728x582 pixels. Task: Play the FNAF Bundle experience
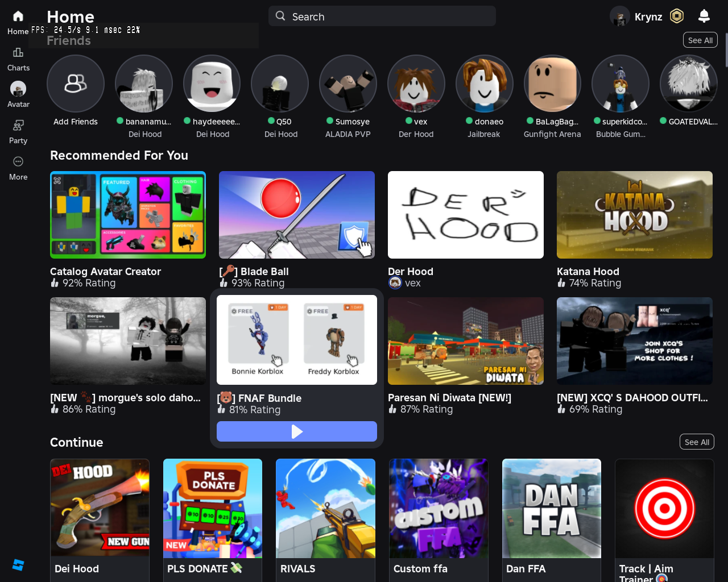[297, 431]
